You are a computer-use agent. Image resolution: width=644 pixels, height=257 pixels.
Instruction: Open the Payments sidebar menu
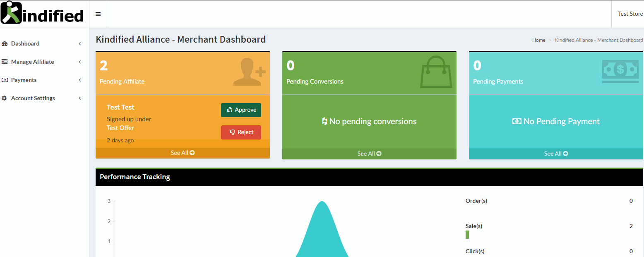coord(44,80)
